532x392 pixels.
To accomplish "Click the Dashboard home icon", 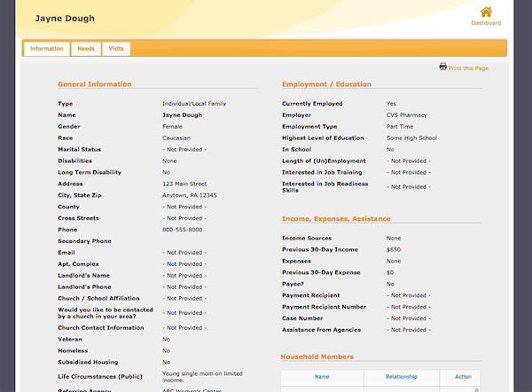I will click(486, 12).
